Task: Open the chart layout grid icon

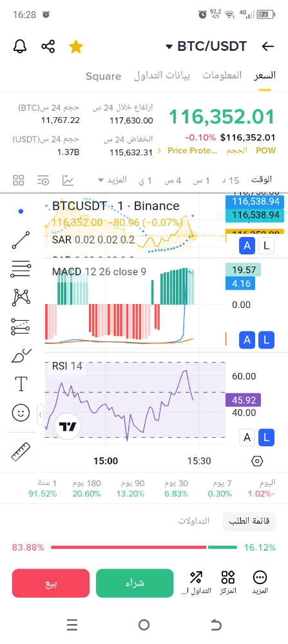Action: click(19, 180)
